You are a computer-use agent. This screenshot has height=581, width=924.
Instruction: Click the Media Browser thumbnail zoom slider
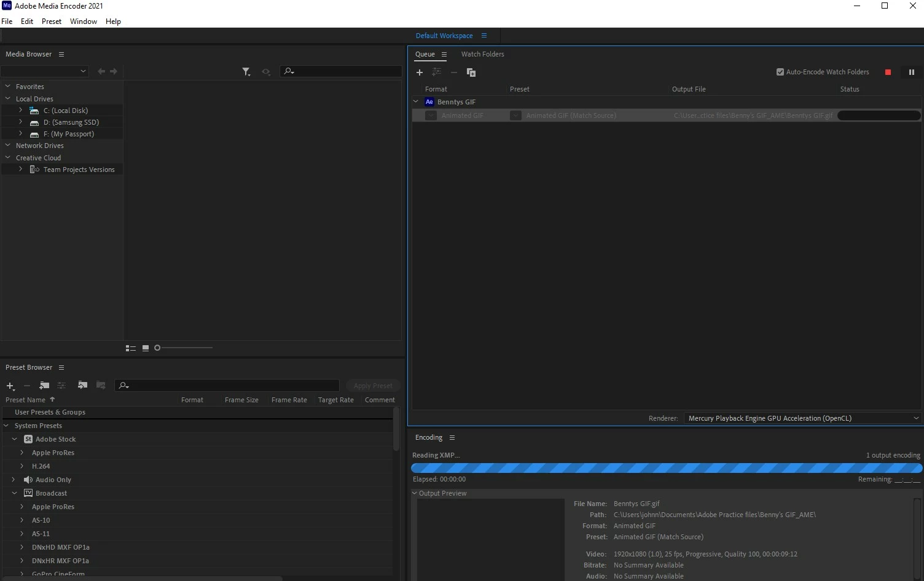[184, 348]
